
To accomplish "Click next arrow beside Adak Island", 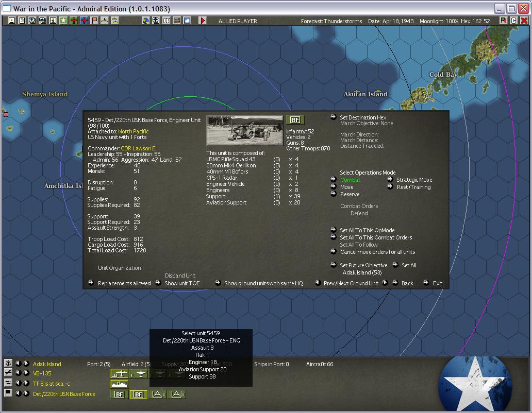I will [26, 363].
